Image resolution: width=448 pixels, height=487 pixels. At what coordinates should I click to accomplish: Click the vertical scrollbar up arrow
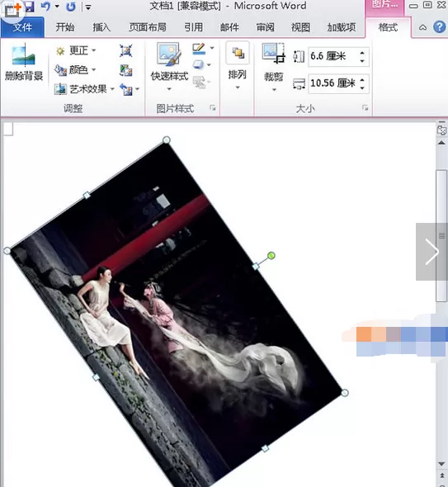point(441,143)
